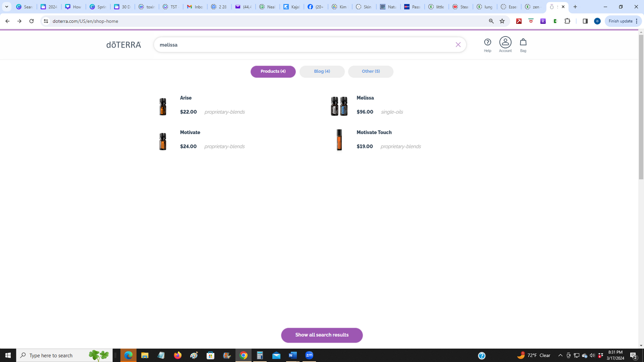The image size is (644, 362).
Task: Open the volume control in tray
Action: pyautogui.click(x=592, y=355)
